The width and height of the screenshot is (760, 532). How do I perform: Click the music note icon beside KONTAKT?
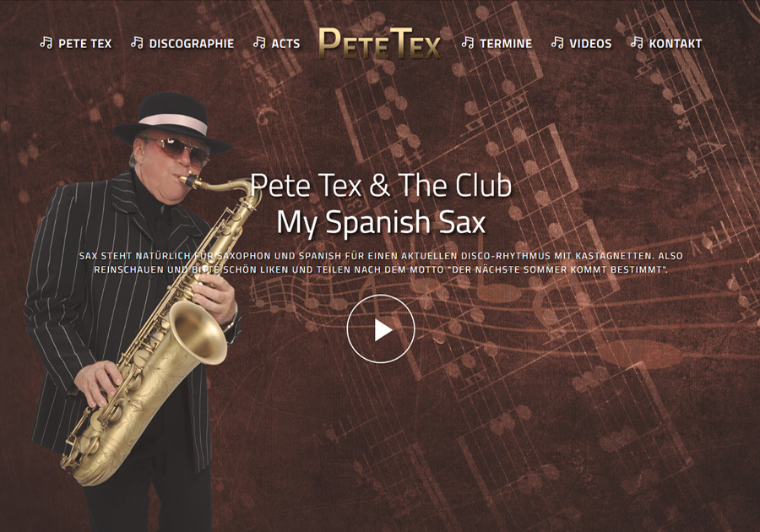[637, 42]
